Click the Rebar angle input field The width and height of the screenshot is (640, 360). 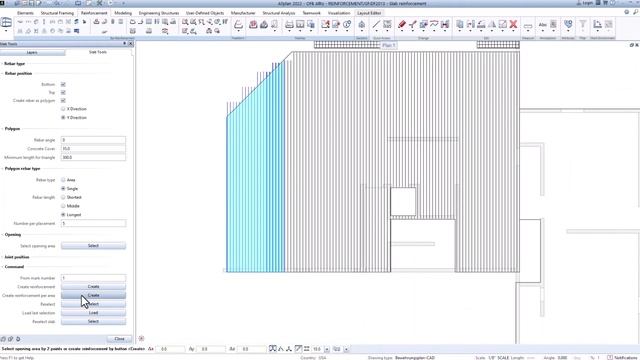click(x=93, y=140)
